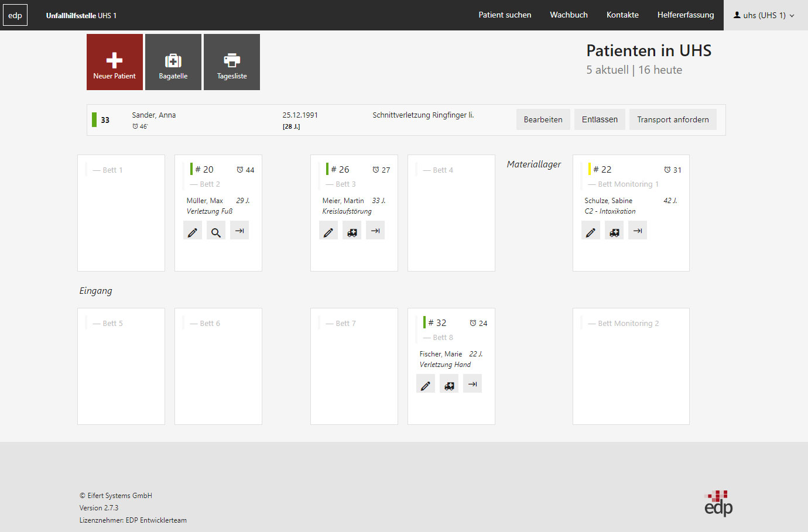Edit patient #32 Fischer with pencil icon
The image size is (808, 532).
(x=426, y=384)
